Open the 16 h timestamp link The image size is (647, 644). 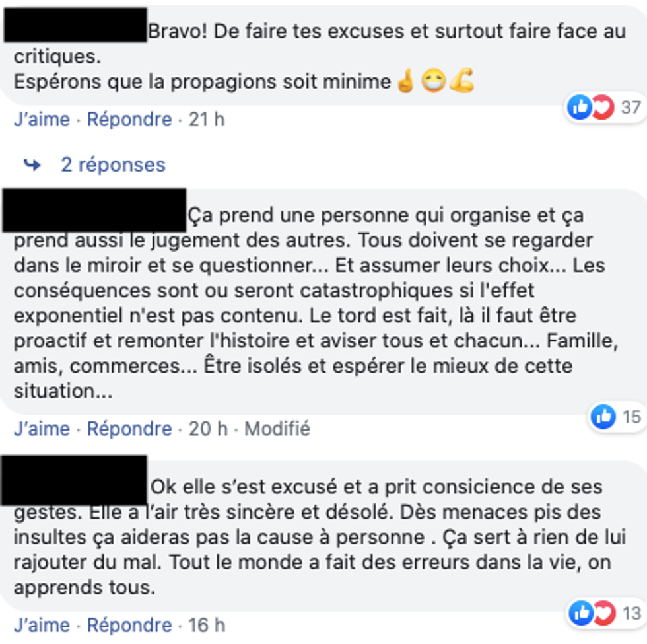[x=207, y=625]
